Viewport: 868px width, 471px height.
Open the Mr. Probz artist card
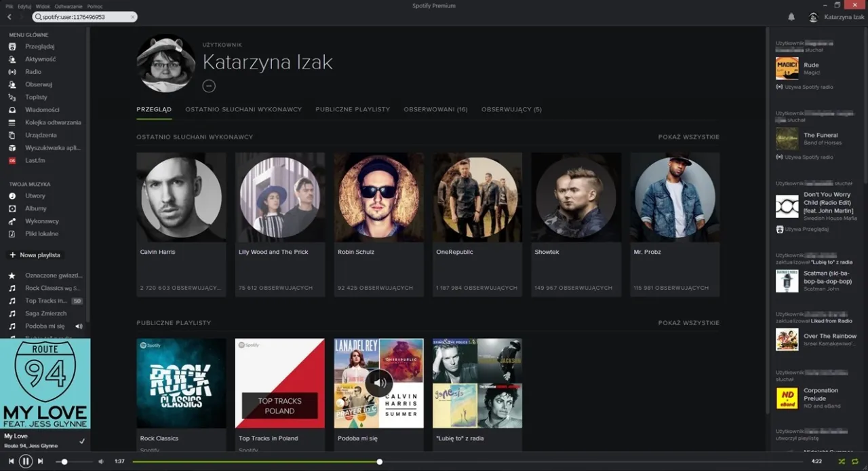tap(675, 225)
